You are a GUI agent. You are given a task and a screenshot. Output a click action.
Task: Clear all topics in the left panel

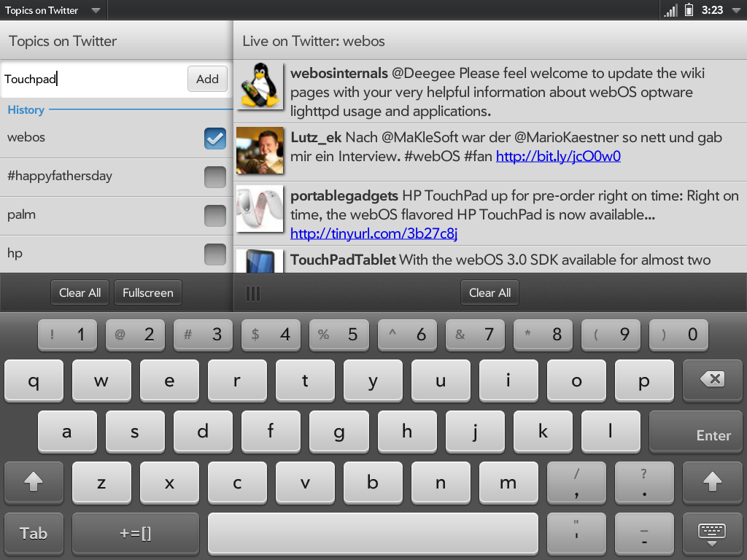(x=80, y=292)
